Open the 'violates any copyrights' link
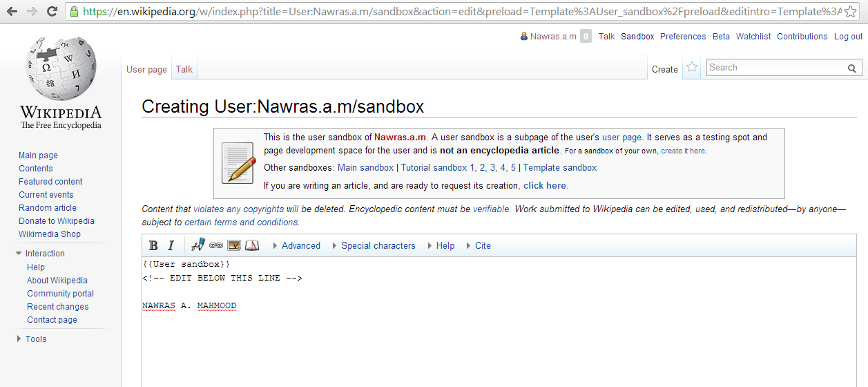Screen dimensions: 868x387 [238, 209]
